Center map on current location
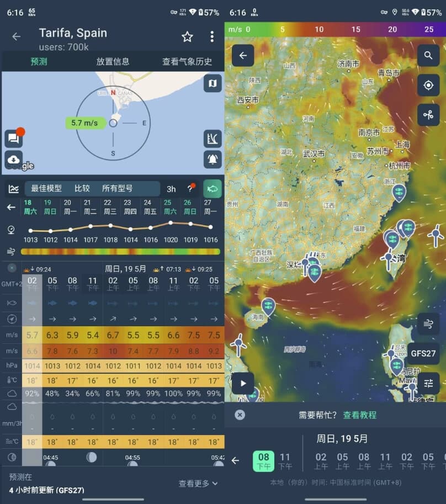 (x=429, y=86)
